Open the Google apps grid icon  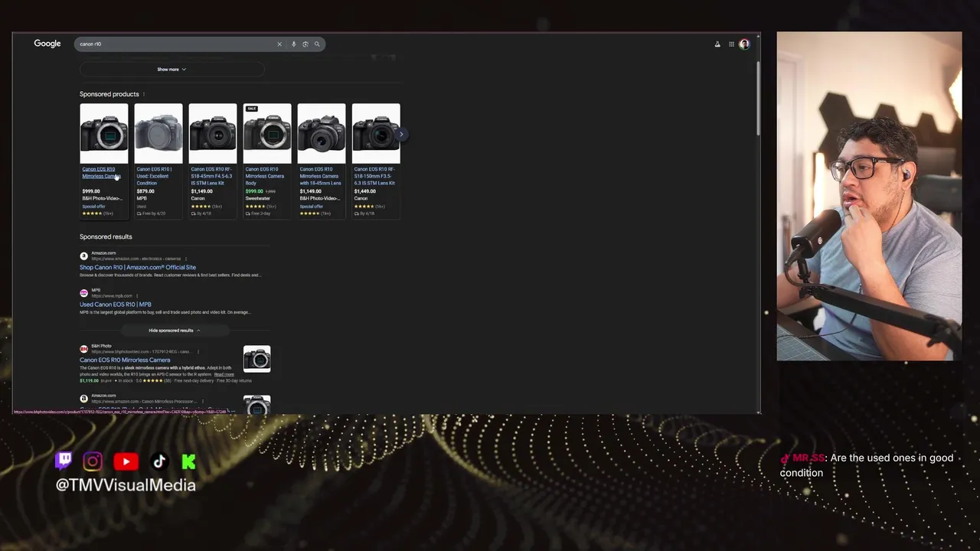[731, 44]
